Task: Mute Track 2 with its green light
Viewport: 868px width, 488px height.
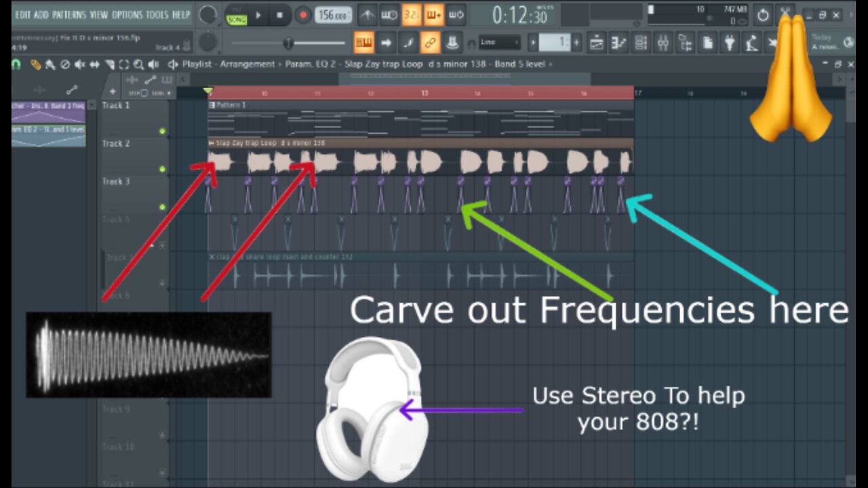Action: click(162, 169)
